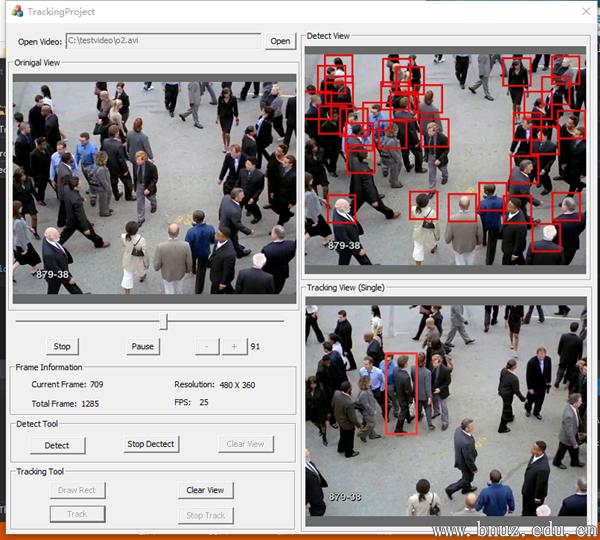Screen dimensions: 600x540
Task: Click the Oringinal View video frame
Action: point(154,187)
